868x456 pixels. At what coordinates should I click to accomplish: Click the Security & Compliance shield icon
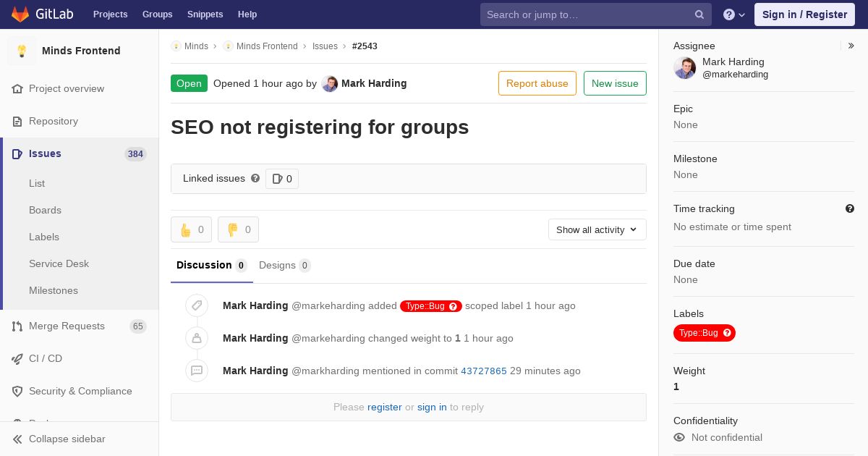17,392
